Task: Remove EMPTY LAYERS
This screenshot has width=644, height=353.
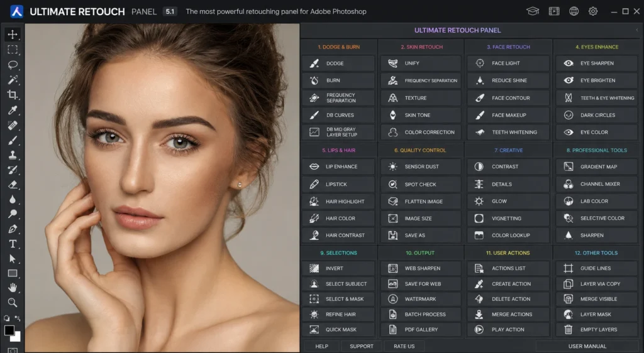Action: pyautogui.click(x=597, y=329)
